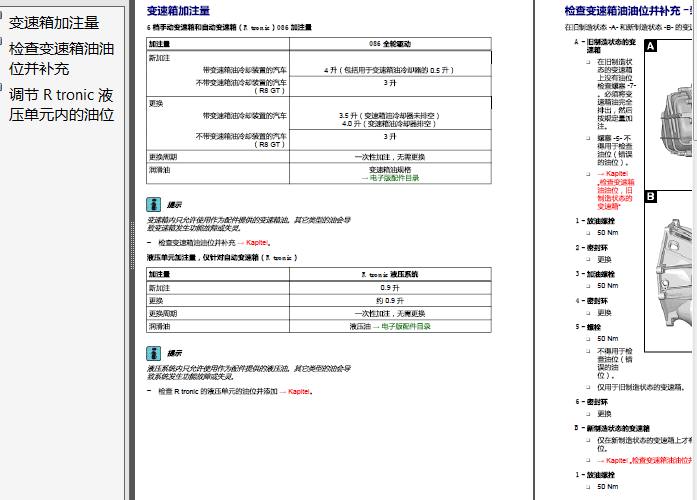This screenshot has width=697, height=500.
Task: Open the green 电子版配件目录 link under 变速箱油规格
Action: coord(390,178)
